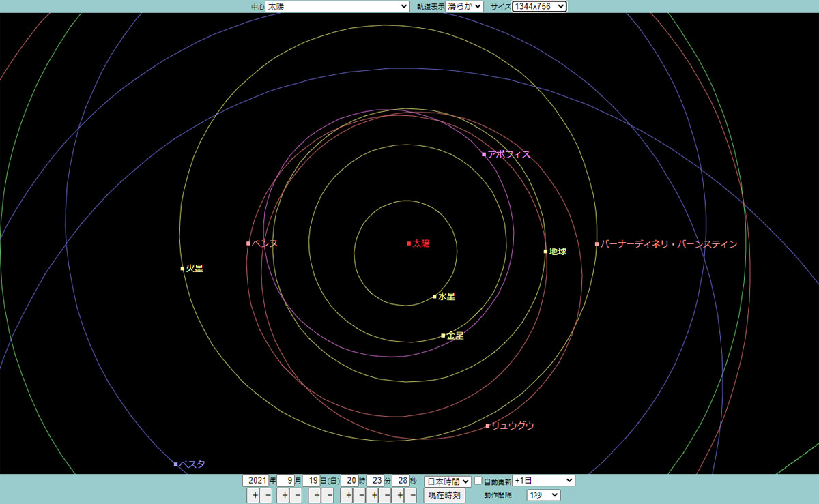This screenshot has height=504, width=819.
Task: Expand the 軌道表示 dropdown
Action: pos(464,6)
